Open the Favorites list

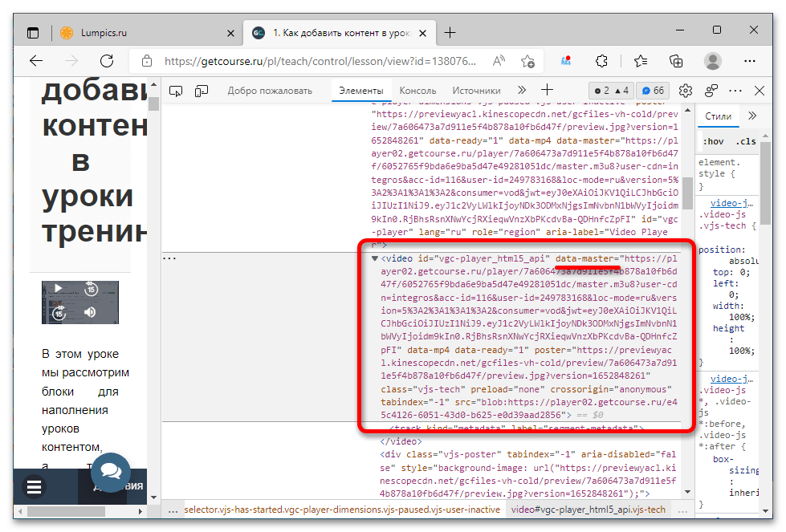click(641, 61)
